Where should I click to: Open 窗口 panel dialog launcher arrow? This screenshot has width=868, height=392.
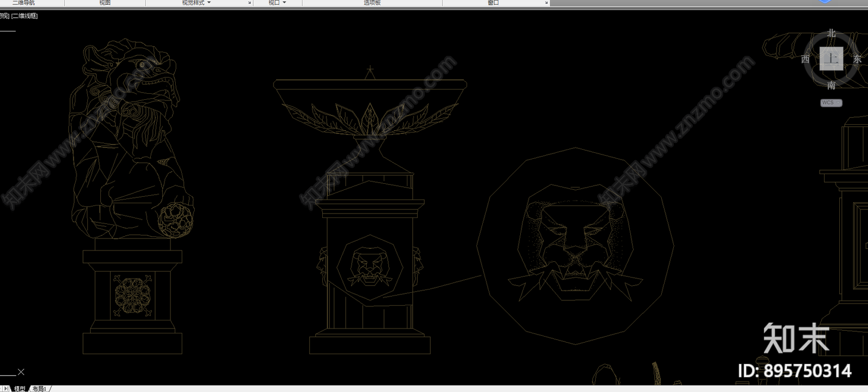546,3
